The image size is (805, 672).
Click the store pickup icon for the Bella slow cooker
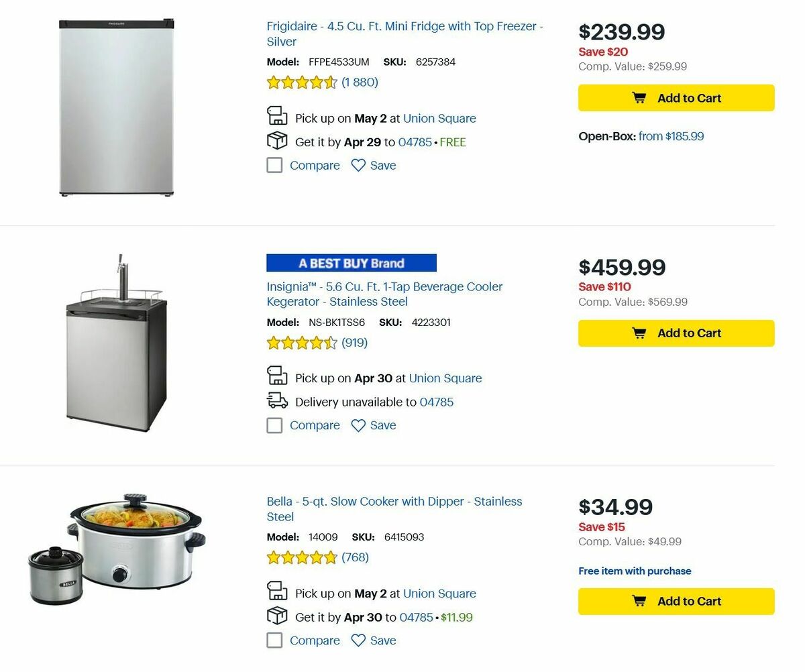click(x=277, y=592)
